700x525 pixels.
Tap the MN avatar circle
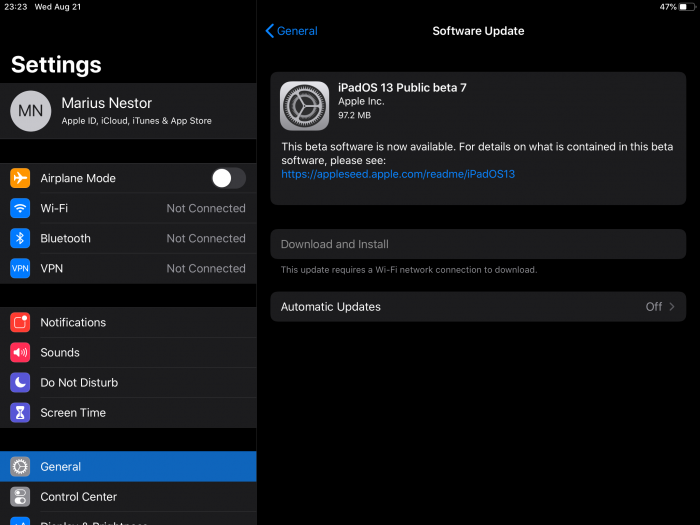pos(31,110)
